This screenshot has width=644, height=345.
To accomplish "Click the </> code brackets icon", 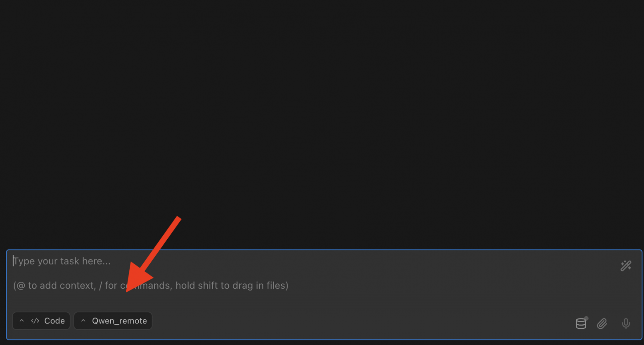I will 35,321.
